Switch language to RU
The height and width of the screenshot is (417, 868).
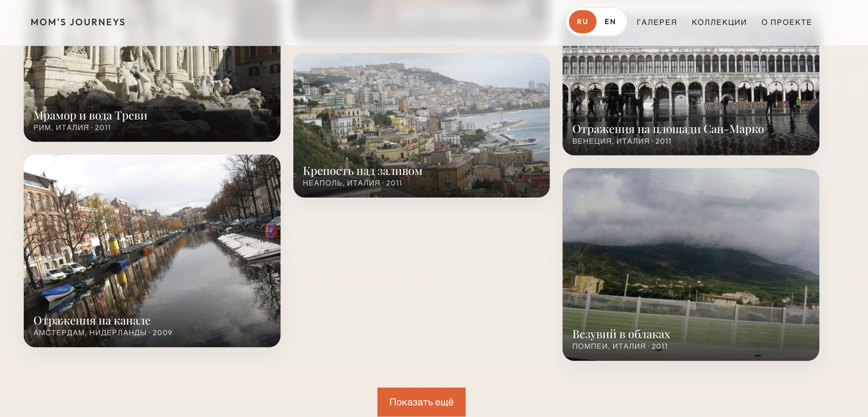(582, 22)
